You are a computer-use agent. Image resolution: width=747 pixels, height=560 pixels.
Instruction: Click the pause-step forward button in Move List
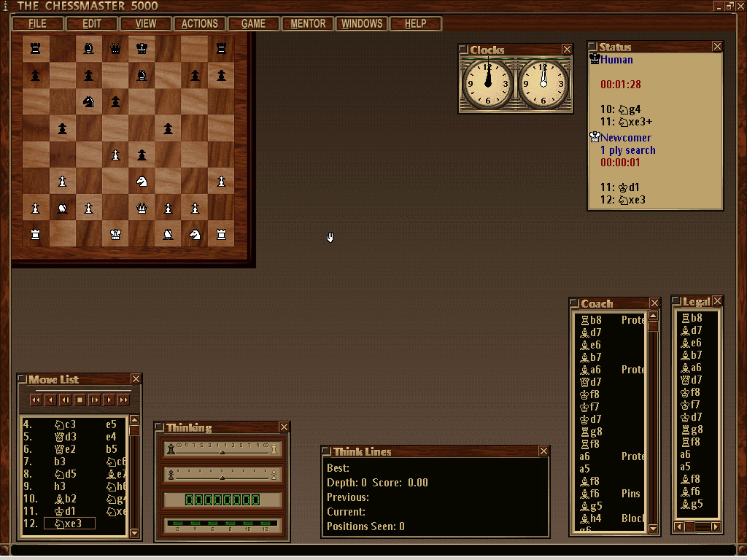94,400
